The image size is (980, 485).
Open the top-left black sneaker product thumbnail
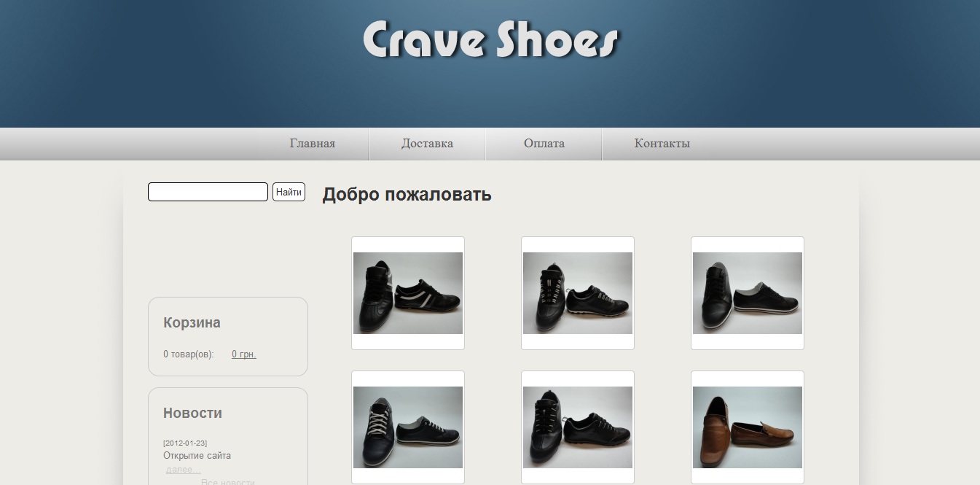tap(407, 292)
